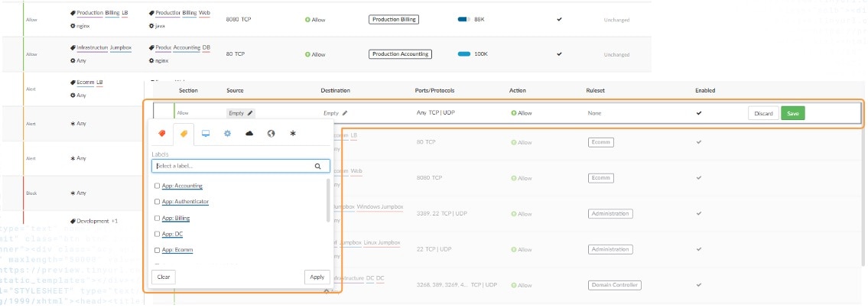Viewport: 868px width, 308px height.
Task: Tick the App: Ecomm checkbox
Action: (x=157, y=250)
